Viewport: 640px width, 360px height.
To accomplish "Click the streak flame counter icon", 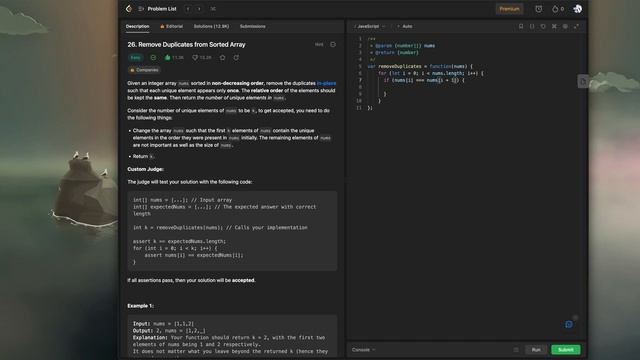I will pyautogui.click(x=558, y=9).
